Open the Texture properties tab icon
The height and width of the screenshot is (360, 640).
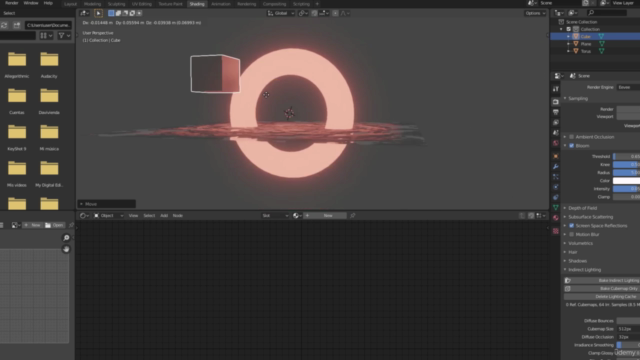(556, 231)
